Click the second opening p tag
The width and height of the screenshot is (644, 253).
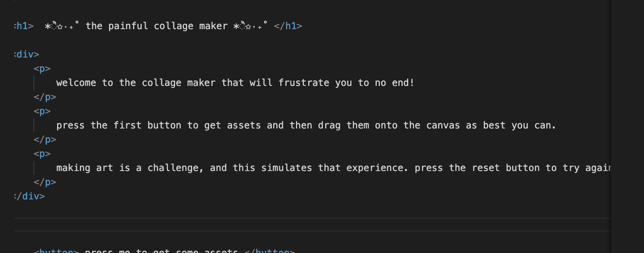42,111
